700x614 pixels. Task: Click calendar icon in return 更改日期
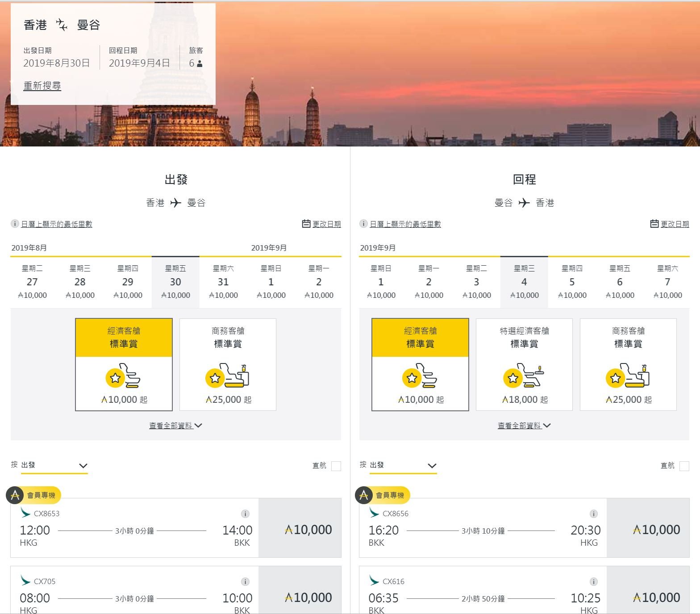[x=654, y=224]
